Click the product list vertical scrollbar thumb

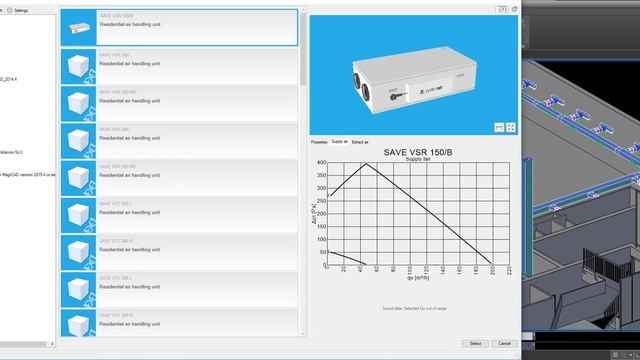(303, 49)
